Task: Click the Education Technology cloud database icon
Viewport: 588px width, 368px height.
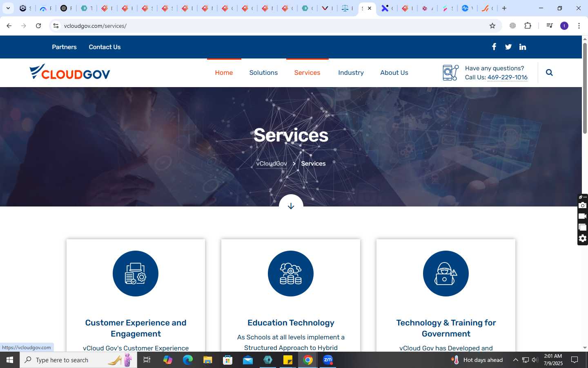Action: pyautogui.click(x=291, y=274)
